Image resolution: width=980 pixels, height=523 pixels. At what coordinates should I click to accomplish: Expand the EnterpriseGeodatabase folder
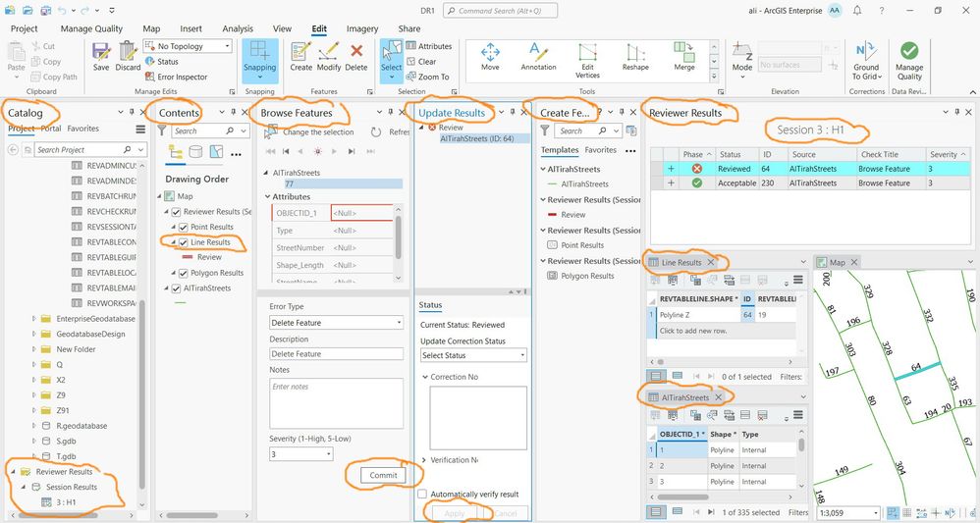[34, 319]
